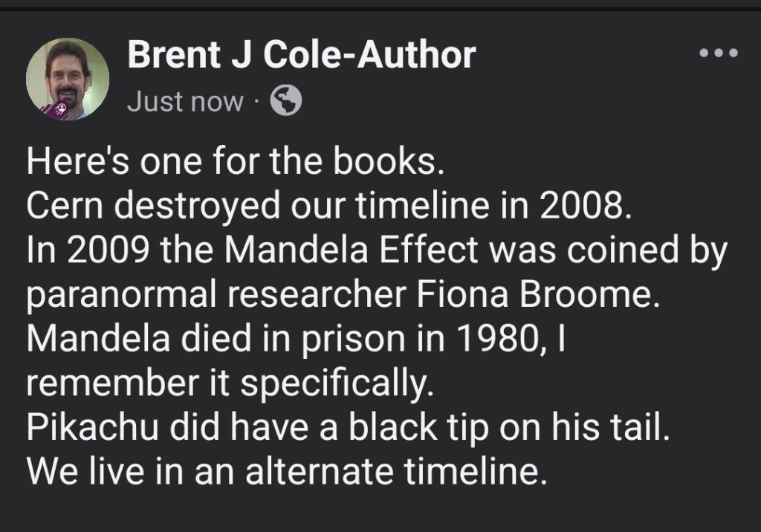Click the globe public privacy icon
Image resolution: width=761 pixels, height=532 pixels.
pos(285,101)
